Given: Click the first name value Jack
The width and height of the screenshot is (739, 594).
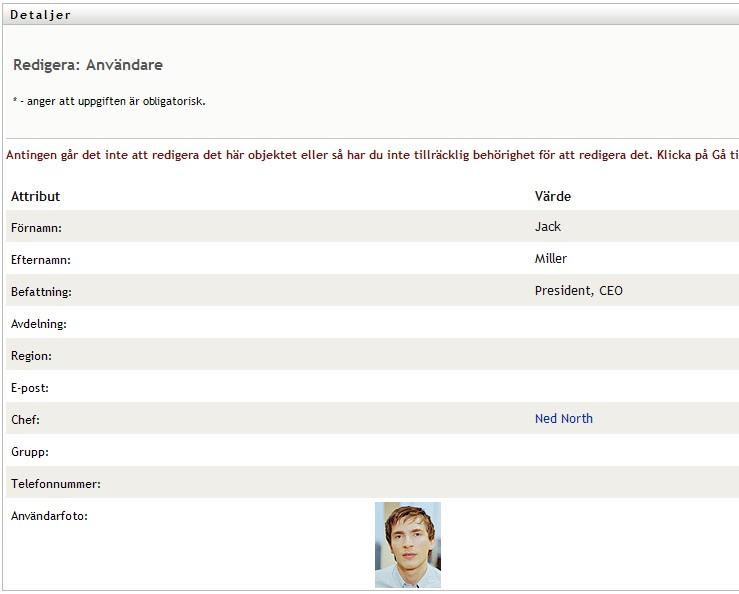Looking at the screenshot, I should [548, 227].
